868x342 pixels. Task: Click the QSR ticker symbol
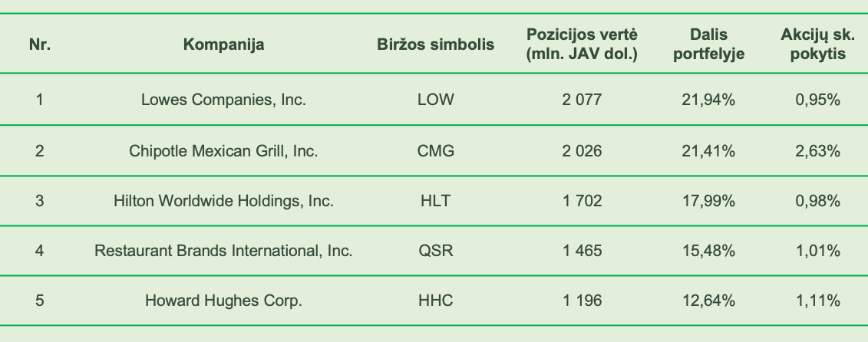436,251
